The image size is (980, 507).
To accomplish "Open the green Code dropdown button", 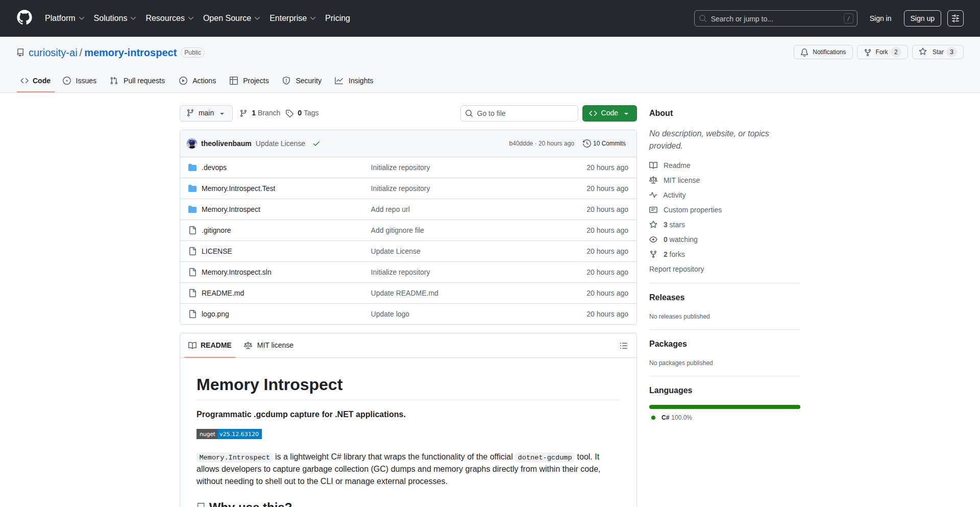I will [x=609, y=113].
